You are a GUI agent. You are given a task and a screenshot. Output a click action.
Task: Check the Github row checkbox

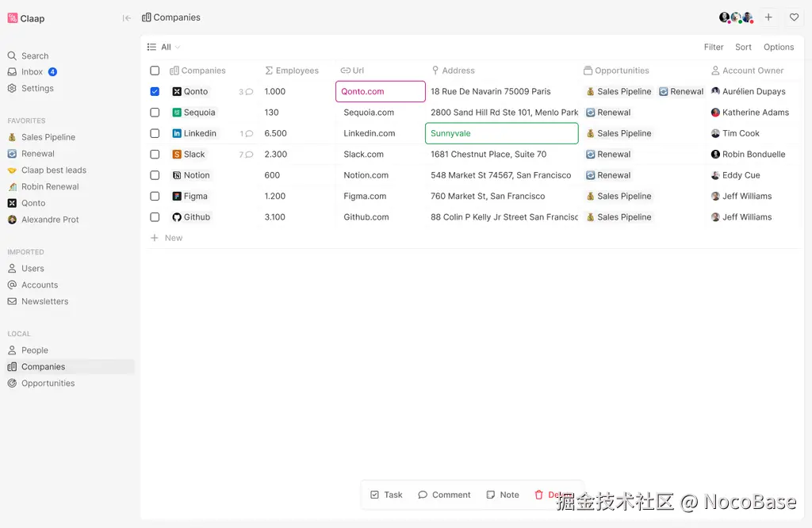[155, 217]
